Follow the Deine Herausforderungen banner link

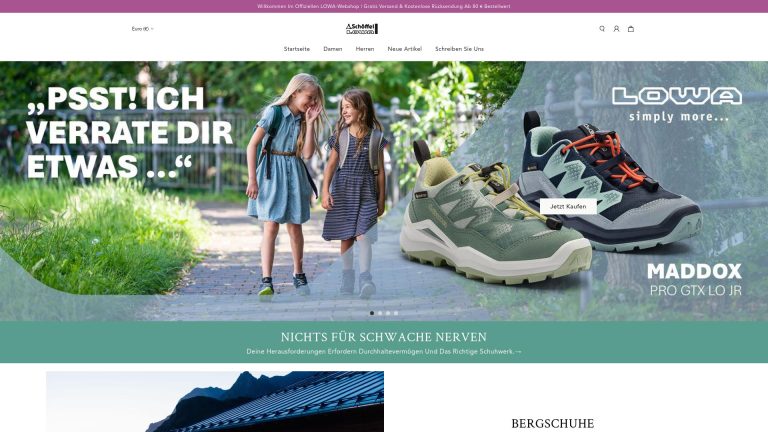tap(384, 352)
